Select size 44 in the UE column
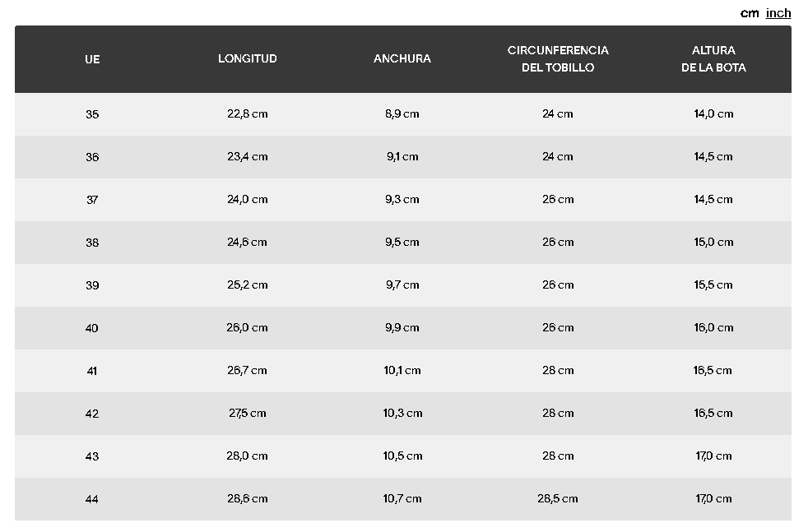The height and width of the screenshot is (532, 808). tap(92, 499)
